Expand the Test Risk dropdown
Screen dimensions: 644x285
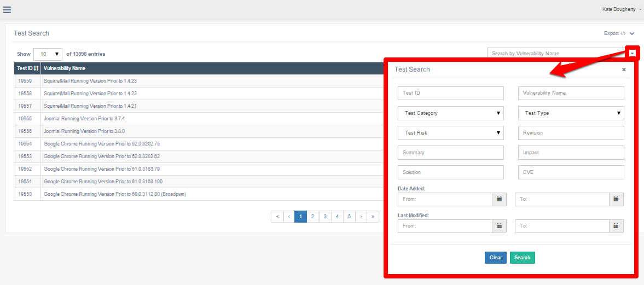(450, 133)
